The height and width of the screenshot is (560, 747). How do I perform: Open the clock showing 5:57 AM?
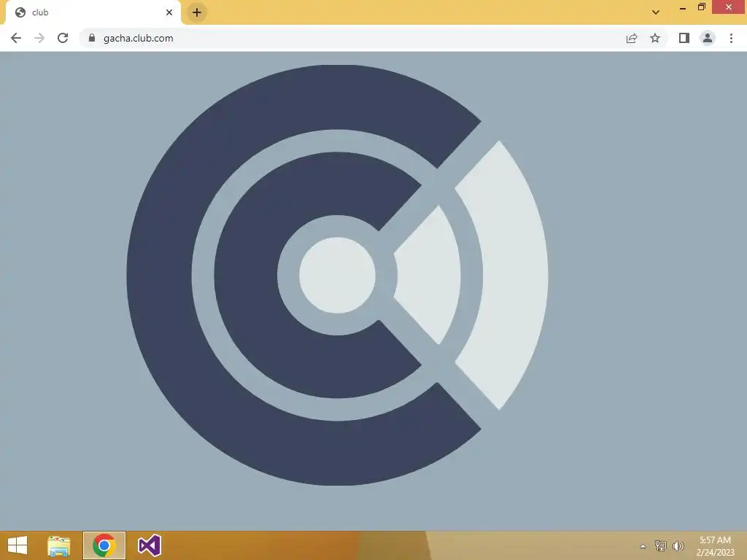715,546
